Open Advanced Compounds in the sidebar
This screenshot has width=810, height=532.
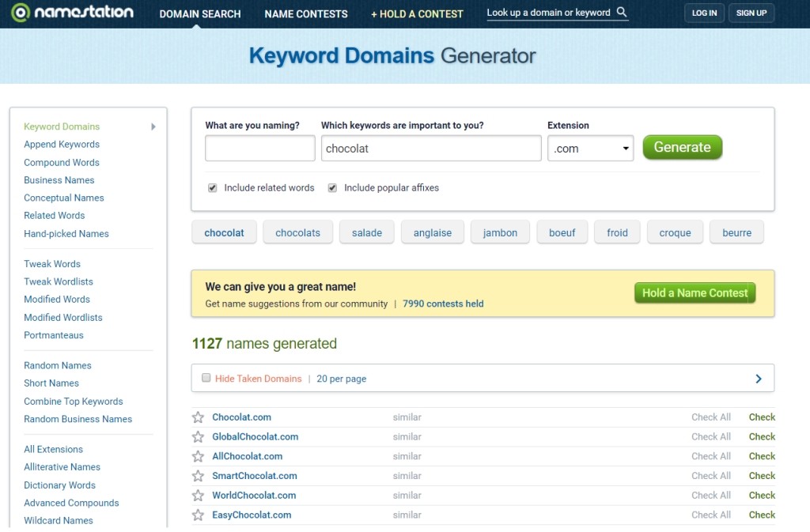pyautogui.click(x=71, y=503)
